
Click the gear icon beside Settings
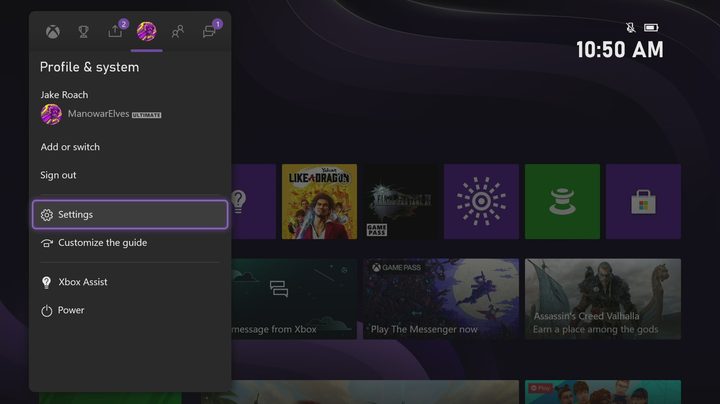(x=47, y=215)
